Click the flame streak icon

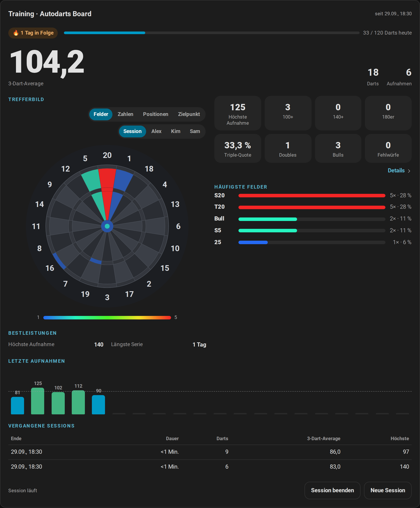tap(16, 33)
